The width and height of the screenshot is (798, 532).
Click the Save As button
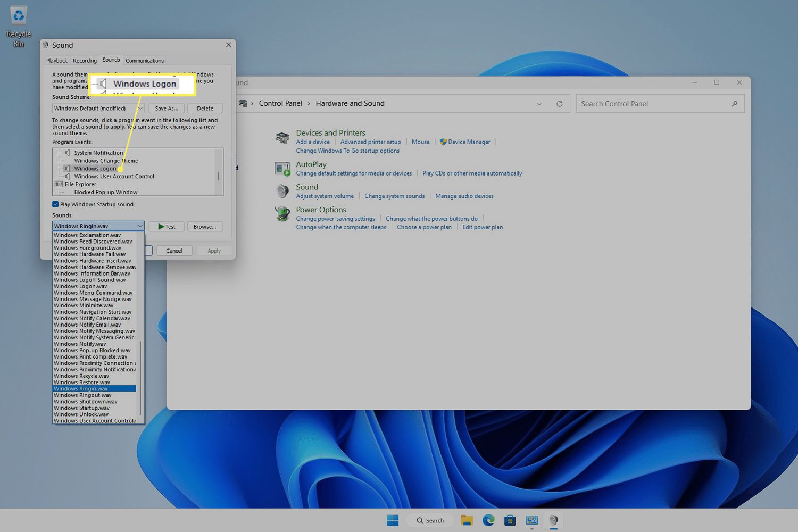tap(167, 109)
